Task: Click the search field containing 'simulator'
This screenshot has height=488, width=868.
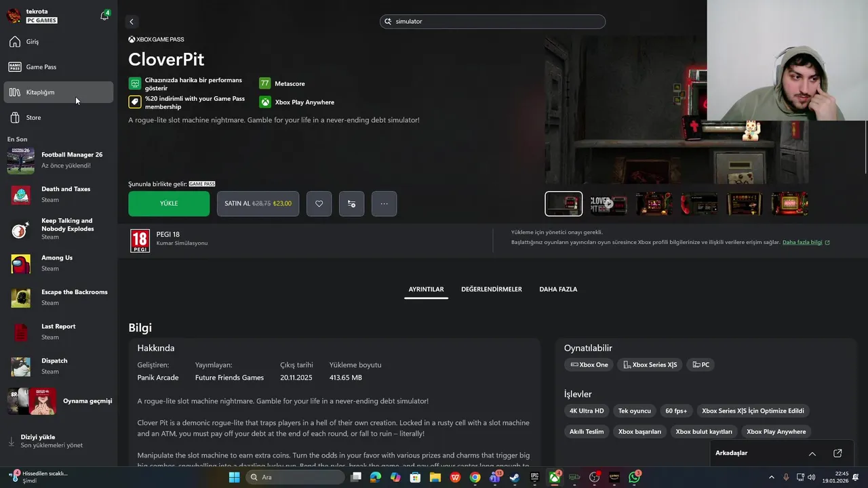Action: (492, 22)
